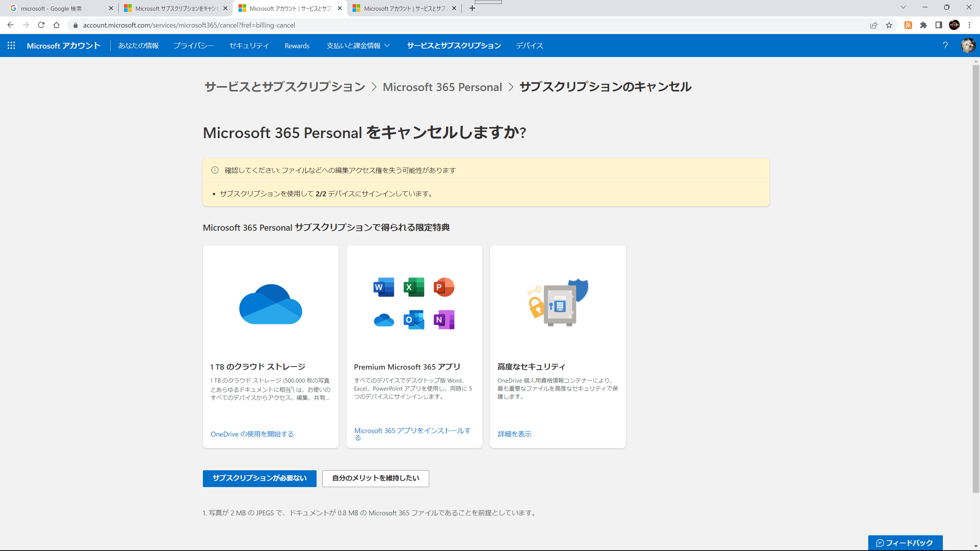Click the OneDrive の使用を開始する link

coord(252,434)
